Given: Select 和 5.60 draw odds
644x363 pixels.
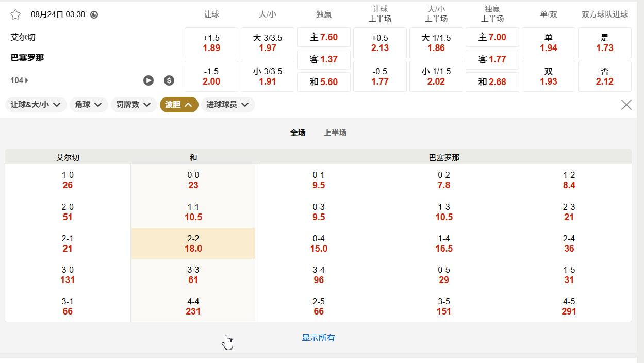Looking at the screenshot, I should (x=324, y=82).
